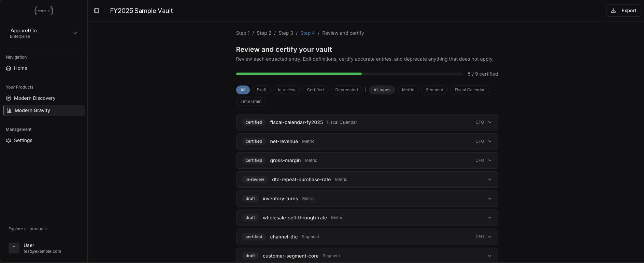Select the All status filter
Screen dimensions: 644x263
click(x=243, y=90)
